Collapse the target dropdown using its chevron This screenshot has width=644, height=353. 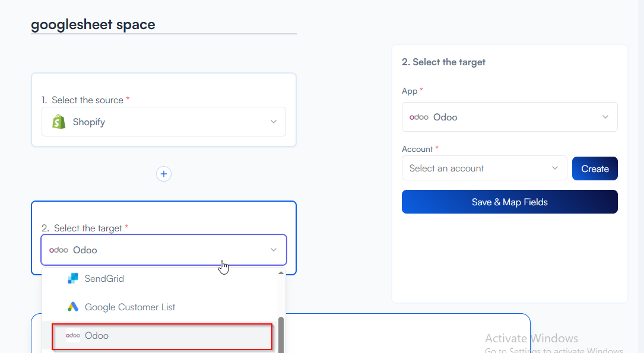coord(274,250)
